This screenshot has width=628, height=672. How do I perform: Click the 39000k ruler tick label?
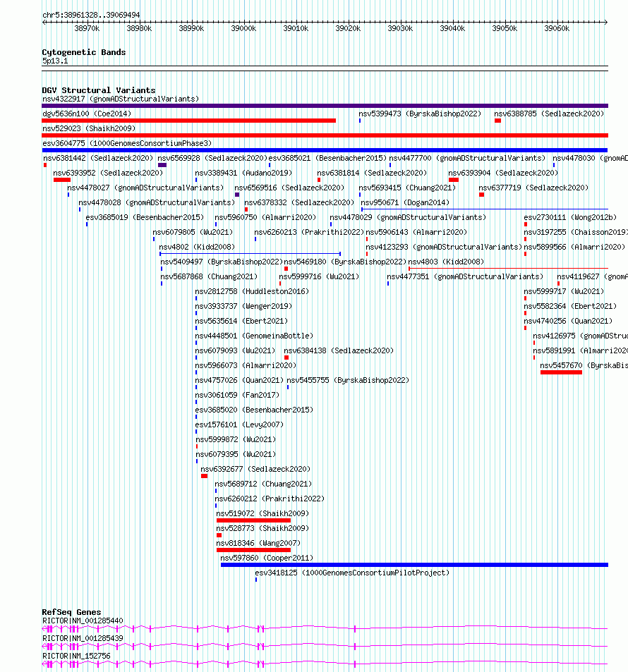click(x=243, y=29)
